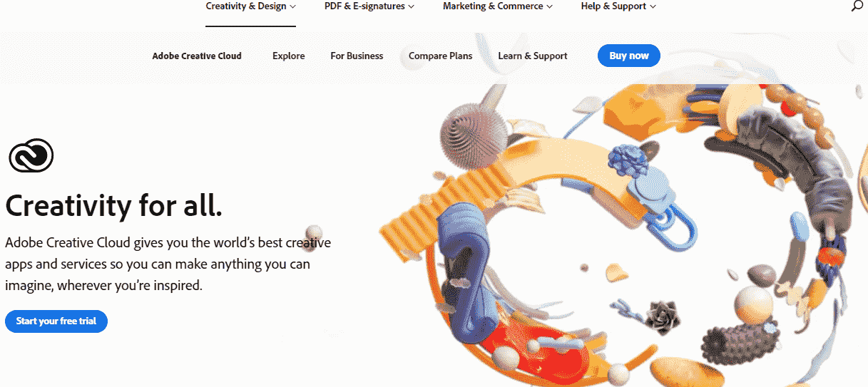Click the Adobe Creative Cloud description paragraph

168,264
